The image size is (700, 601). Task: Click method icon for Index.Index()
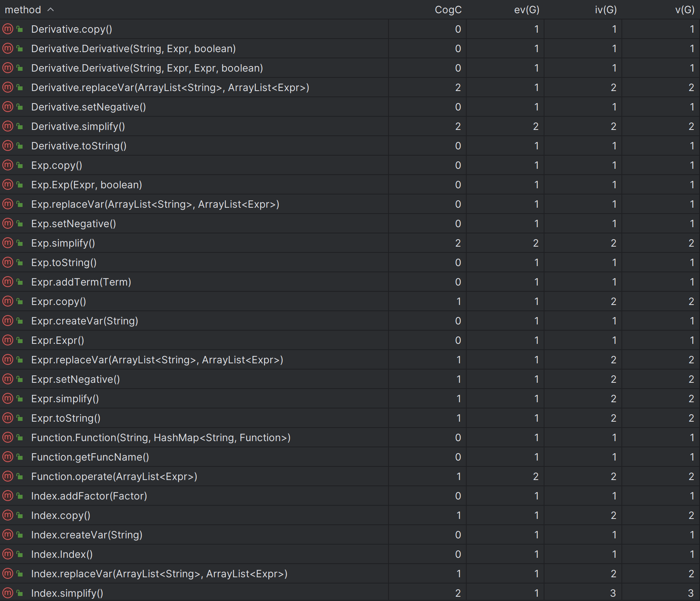tap(8, 554)
